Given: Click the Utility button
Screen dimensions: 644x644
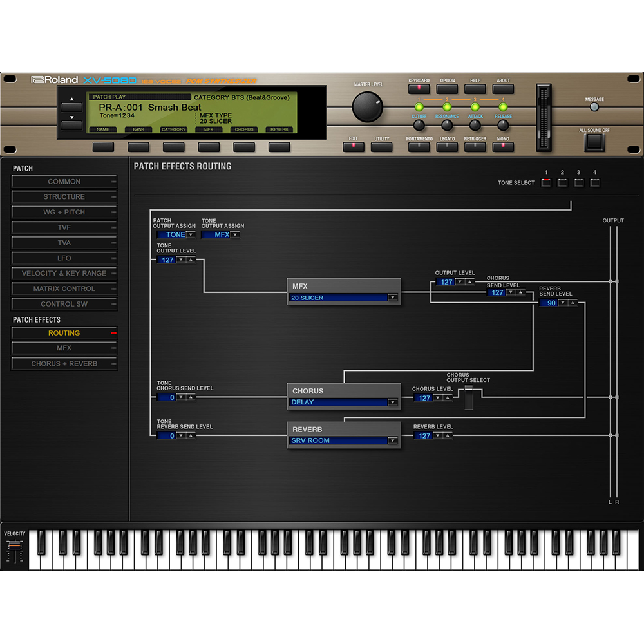Looking at the screenshot, I should [381, 147].
